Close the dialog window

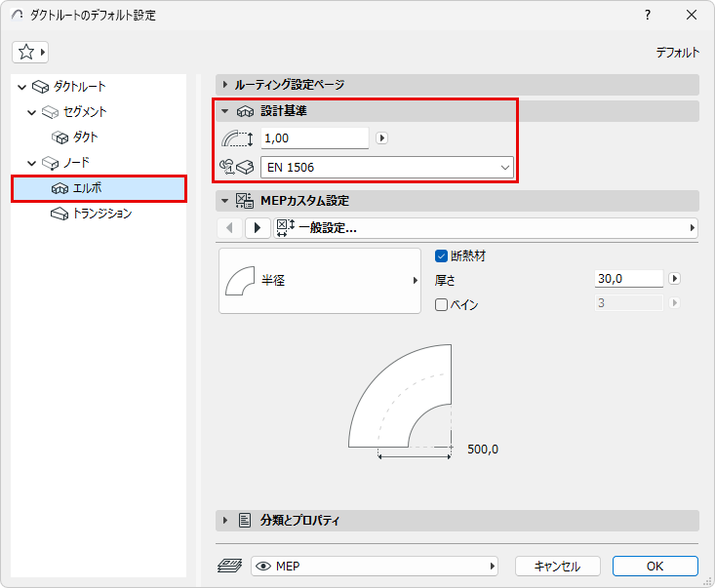tap(692, 15)
